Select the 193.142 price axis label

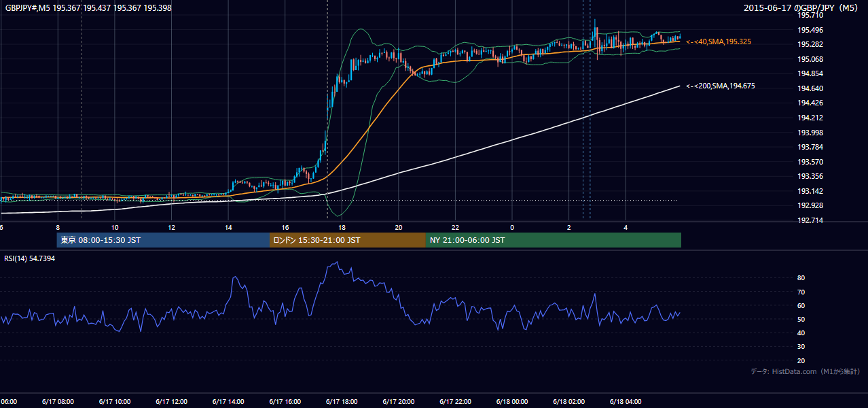pyautogui.click(x=810, y=191)
